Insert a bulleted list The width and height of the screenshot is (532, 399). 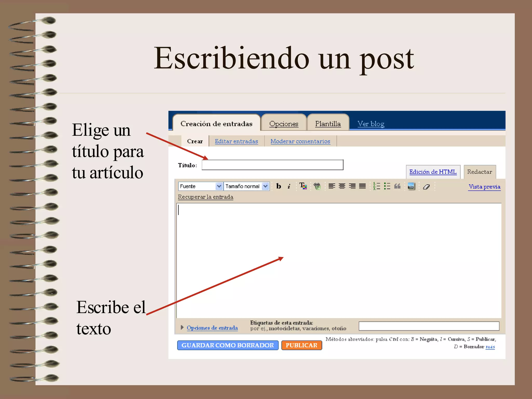coord(387,186)
